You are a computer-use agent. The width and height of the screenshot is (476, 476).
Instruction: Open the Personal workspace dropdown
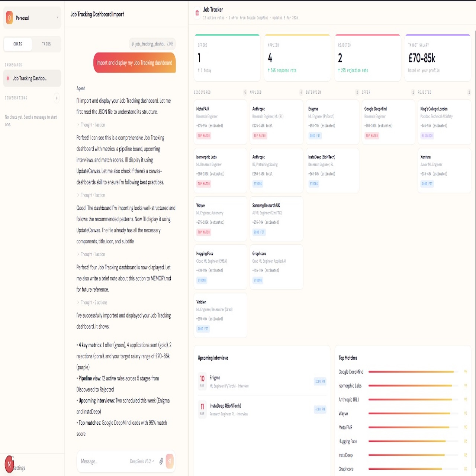click(x=32, y=18)
